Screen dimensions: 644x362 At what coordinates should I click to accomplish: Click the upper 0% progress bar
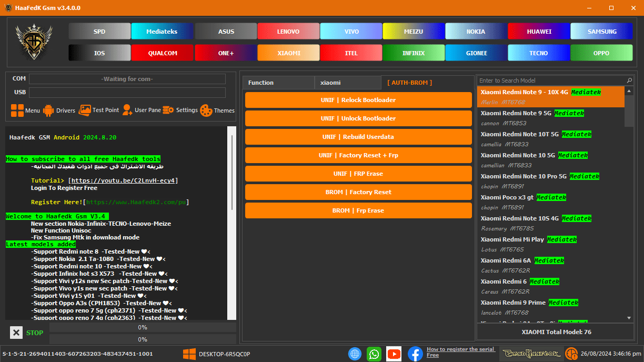click(143, 327)
